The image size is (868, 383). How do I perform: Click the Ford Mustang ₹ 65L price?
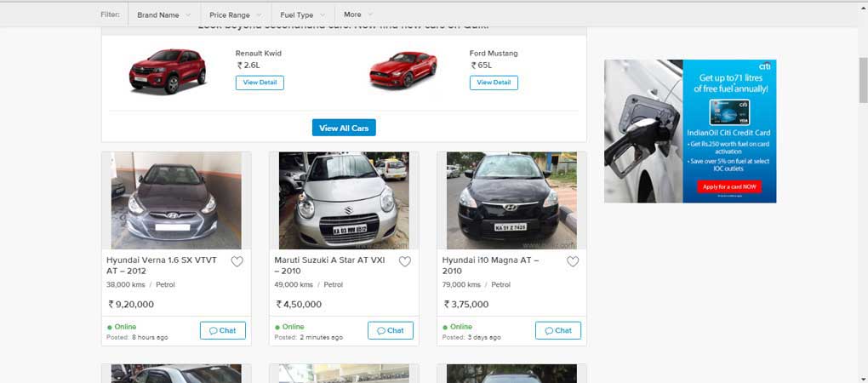pyautogui.click(x=481, y=66)
